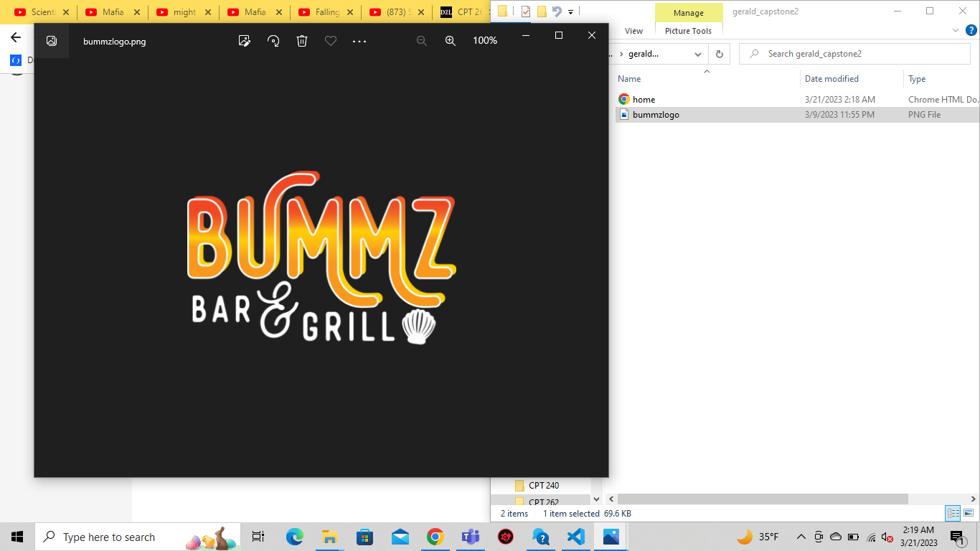This screenshot has width=980, height=551.
Task: Rotate the bummzlogo image in Photos
Action: 273,41
